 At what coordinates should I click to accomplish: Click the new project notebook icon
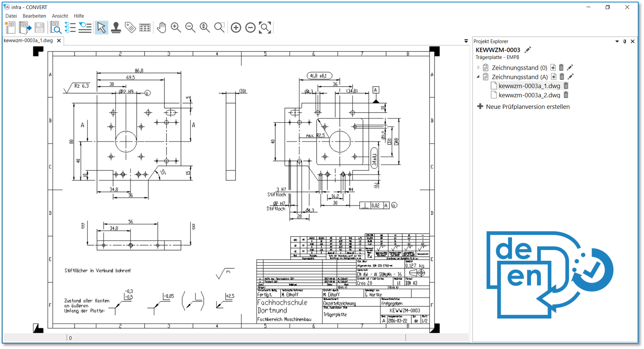coord(10,28)
